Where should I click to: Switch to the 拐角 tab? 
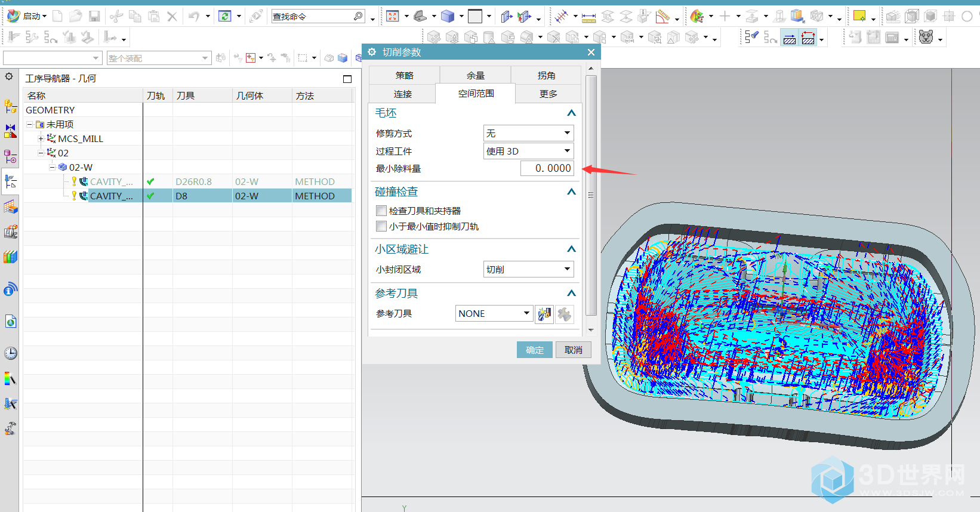point(546,75)
